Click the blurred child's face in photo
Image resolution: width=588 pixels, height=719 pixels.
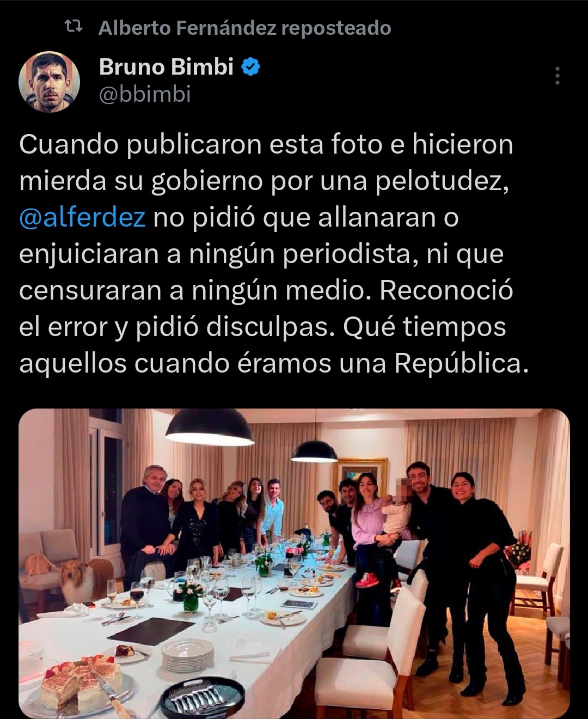[x=403, y=490]
